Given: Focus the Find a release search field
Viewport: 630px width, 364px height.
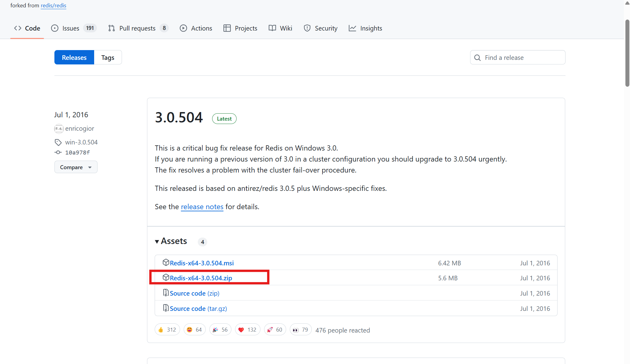Looking at the screenshot, I should click(x=518, y=57).
